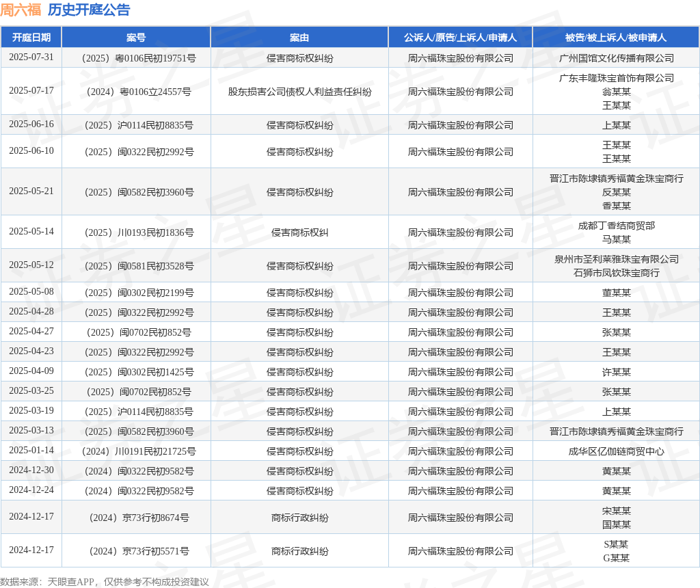This screenshot has height=588, width=700.
Task: Click defendant 成都丁香结商贸部
Action: pyautogui.click(x=616, y=226)
